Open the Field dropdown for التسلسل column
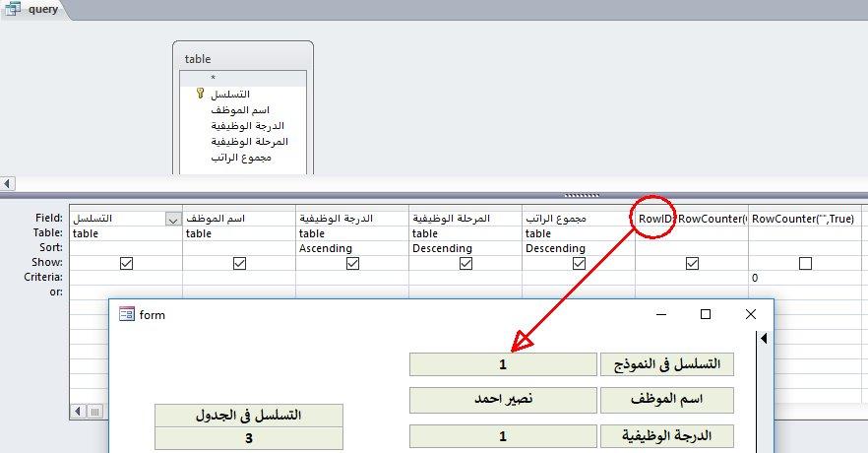Image resolution: width=868 pixels, height=453 pixels. 173,220
